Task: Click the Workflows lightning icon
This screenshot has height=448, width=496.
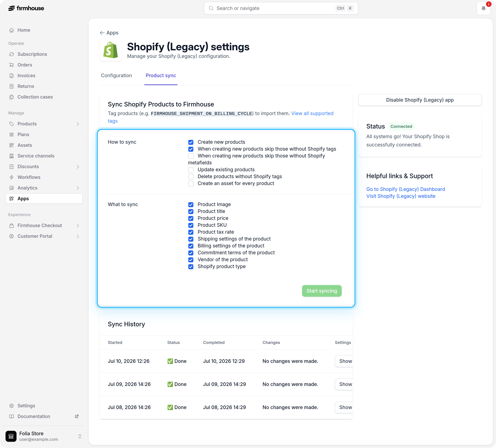Action: 12,177
